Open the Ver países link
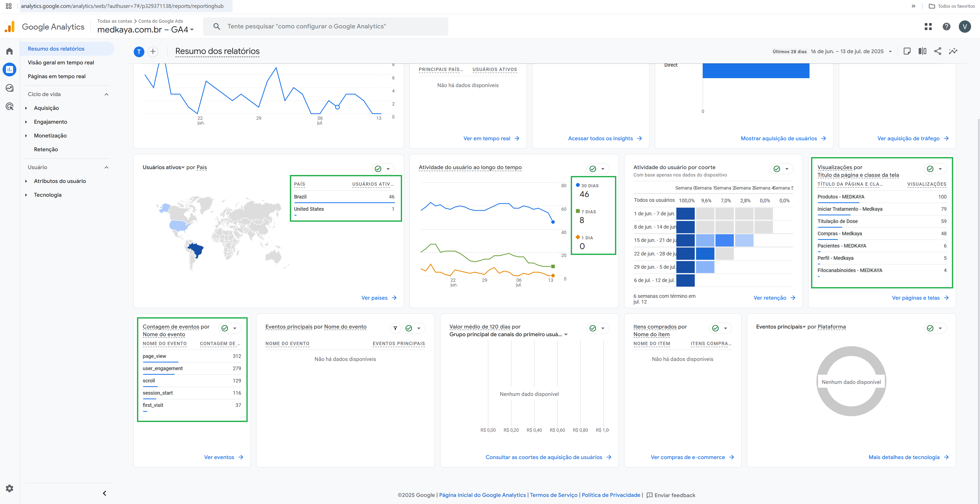The image size is (980, 504). pos(379,298)
